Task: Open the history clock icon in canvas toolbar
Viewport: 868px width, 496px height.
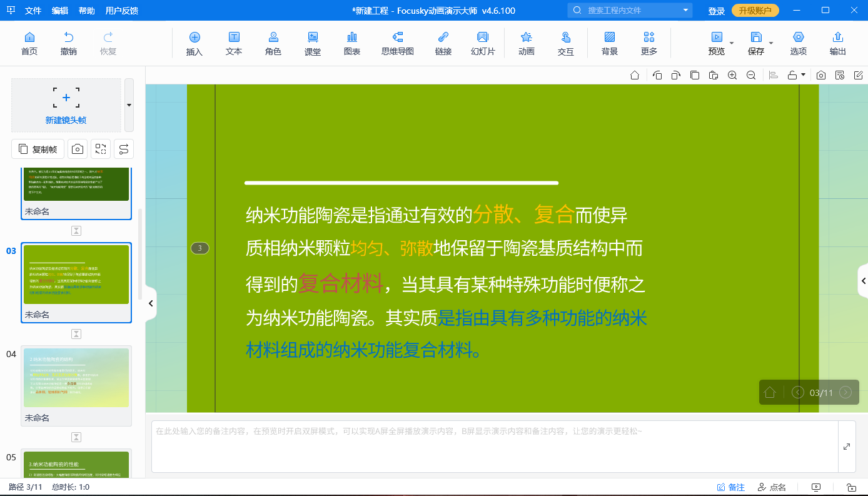Action: click(x=840, y=75)
